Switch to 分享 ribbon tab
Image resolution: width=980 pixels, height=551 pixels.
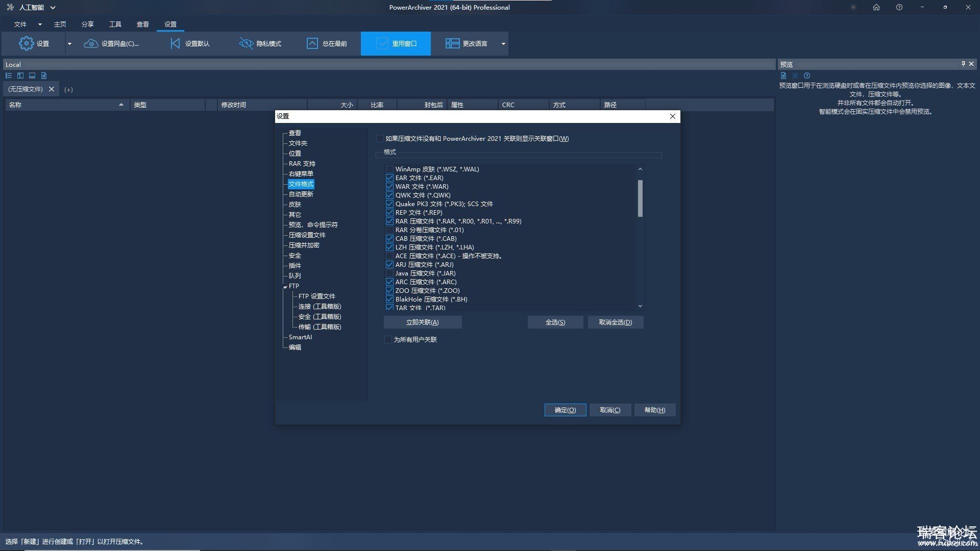[87, 24]
